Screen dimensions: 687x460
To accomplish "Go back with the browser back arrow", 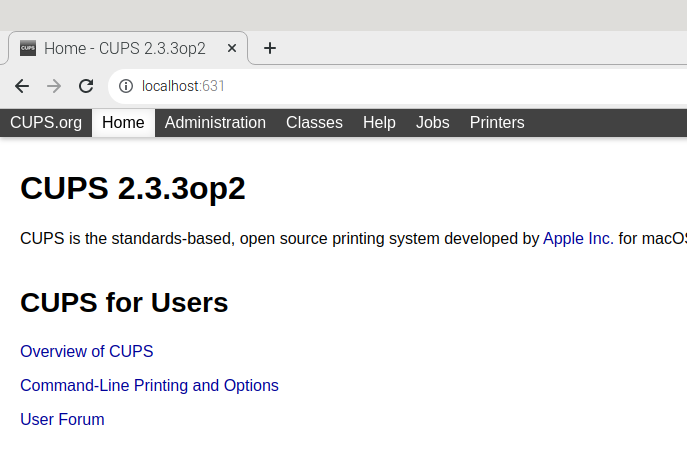I will [x=22, y=86].
